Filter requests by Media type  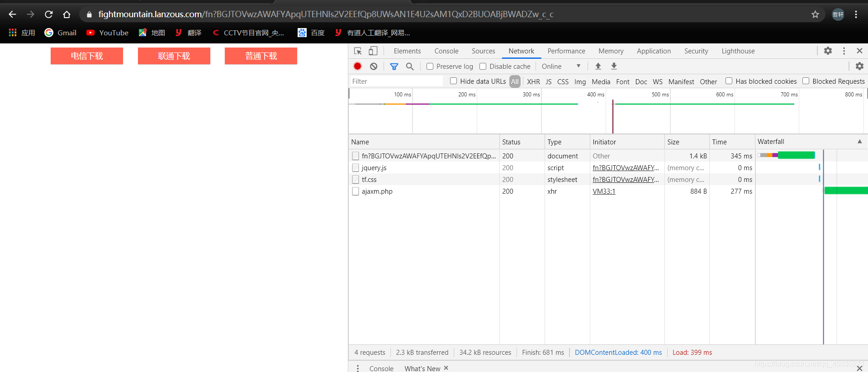click(x=601, y=81)
